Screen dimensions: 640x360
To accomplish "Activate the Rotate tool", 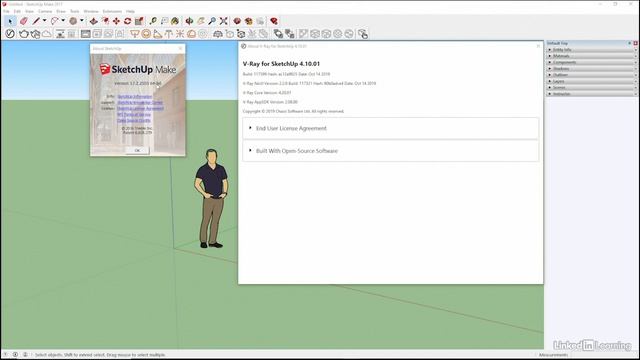I will coord(127,21).
